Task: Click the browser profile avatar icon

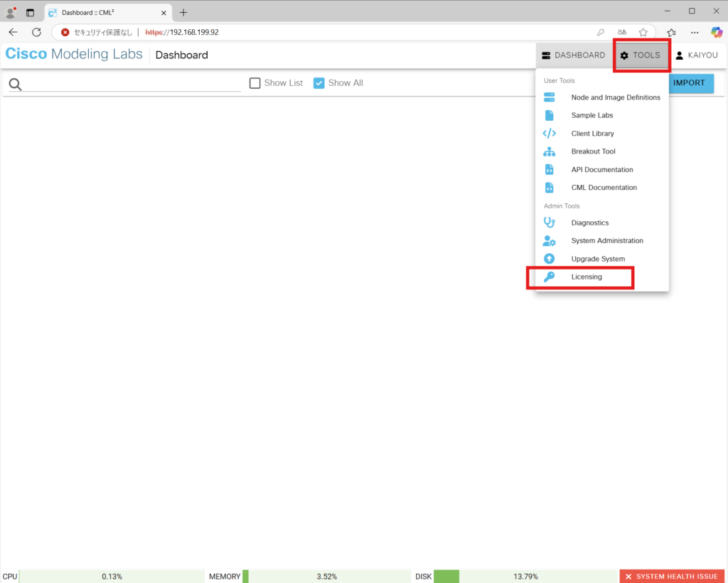Action: coord(10,13)
